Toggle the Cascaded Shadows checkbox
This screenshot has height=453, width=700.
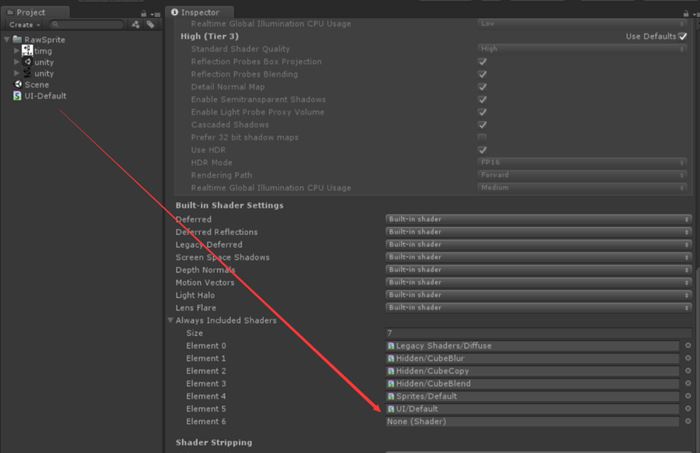[483, 124]
